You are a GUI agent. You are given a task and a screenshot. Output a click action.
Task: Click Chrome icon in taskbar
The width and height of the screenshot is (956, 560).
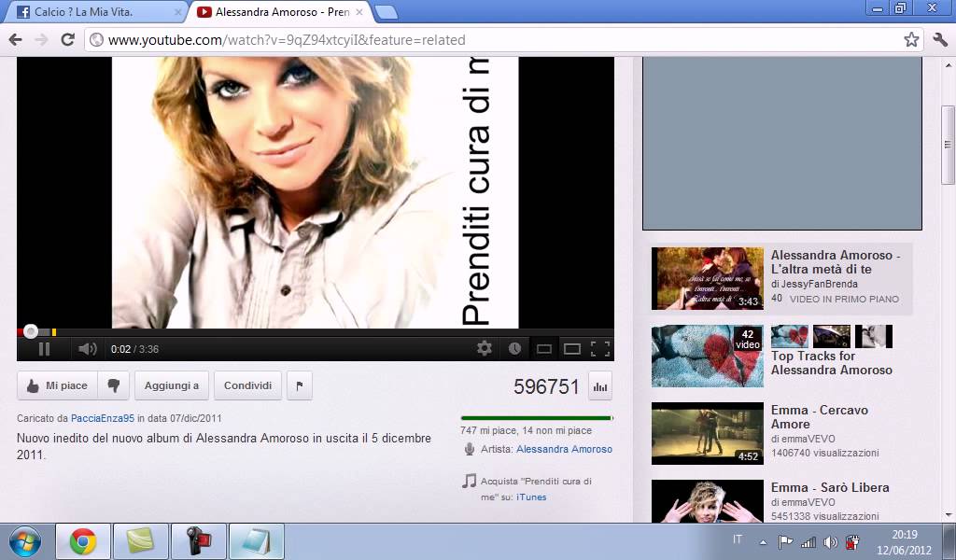coord(83,541)
